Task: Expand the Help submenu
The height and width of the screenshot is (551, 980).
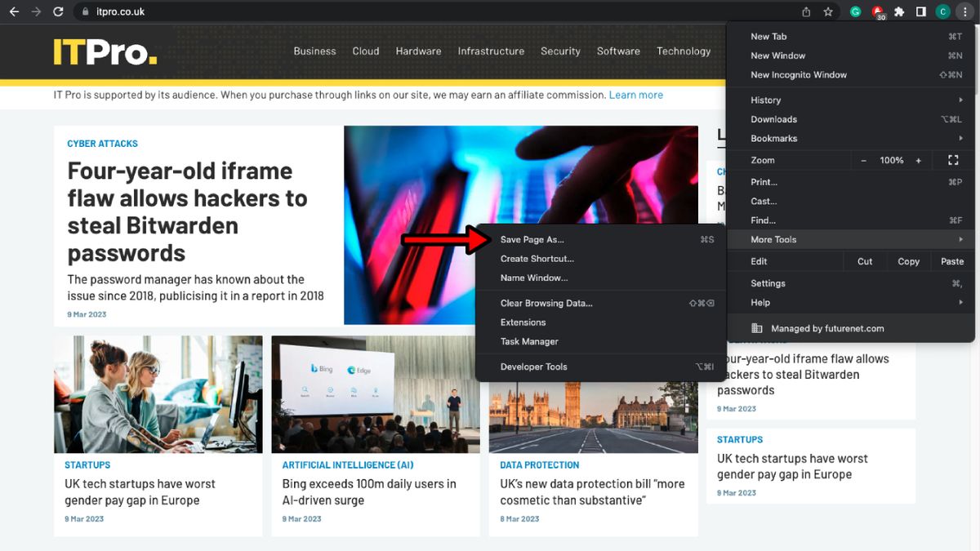Action: coord(759,302)
